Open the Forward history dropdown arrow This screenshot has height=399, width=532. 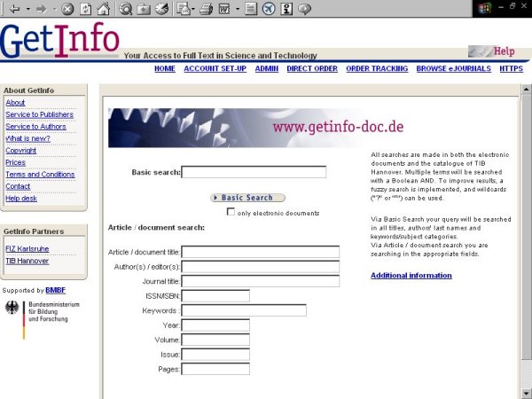tap(55, 9)
